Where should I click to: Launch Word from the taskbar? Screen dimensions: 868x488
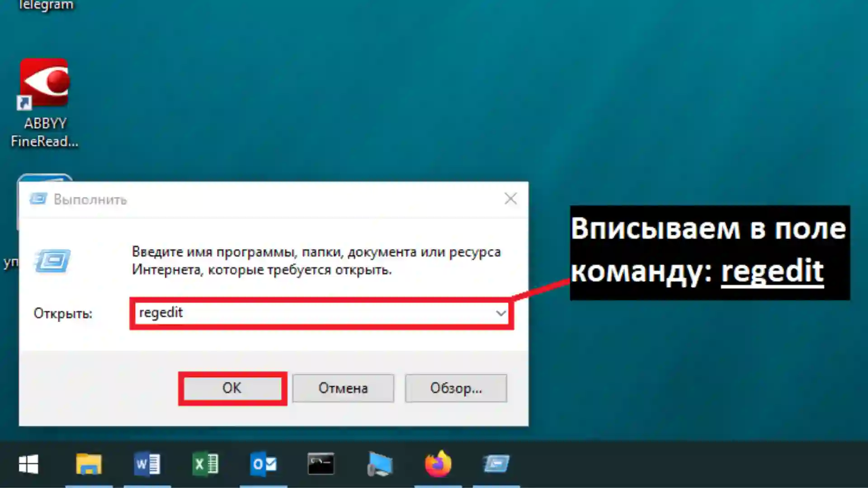pyautogui.click(x=147, y=464)
